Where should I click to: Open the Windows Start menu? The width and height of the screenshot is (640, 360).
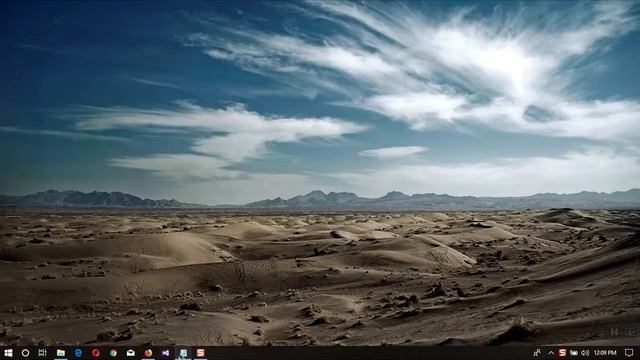tap(8, 353)
